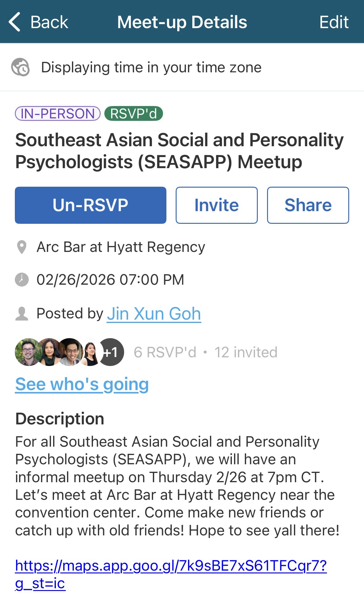
Task: Tap the green RSVP'd status badge
Action: (133, 113)
